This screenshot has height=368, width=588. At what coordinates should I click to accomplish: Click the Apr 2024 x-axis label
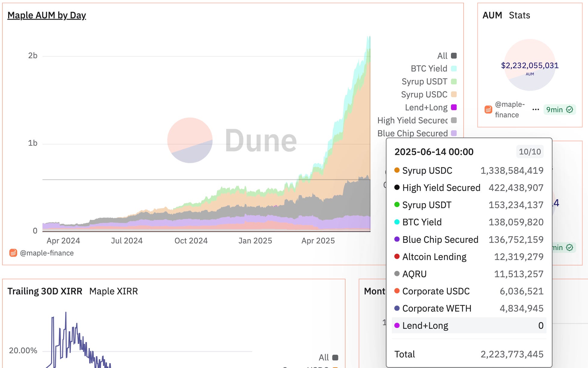(63, 241)
